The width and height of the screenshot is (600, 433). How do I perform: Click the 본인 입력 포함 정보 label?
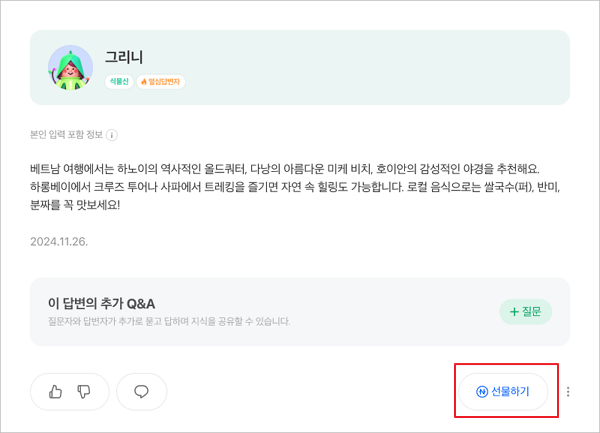(x=67, y=135)
